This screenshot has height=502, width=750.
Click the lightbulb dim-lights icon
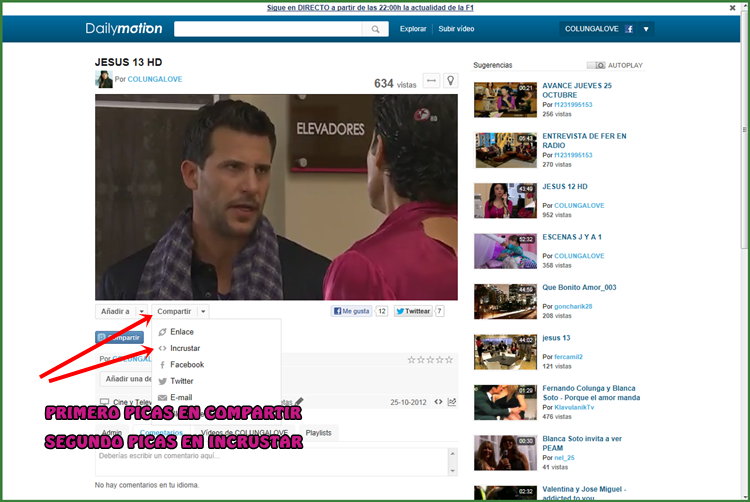coord(450,81)
